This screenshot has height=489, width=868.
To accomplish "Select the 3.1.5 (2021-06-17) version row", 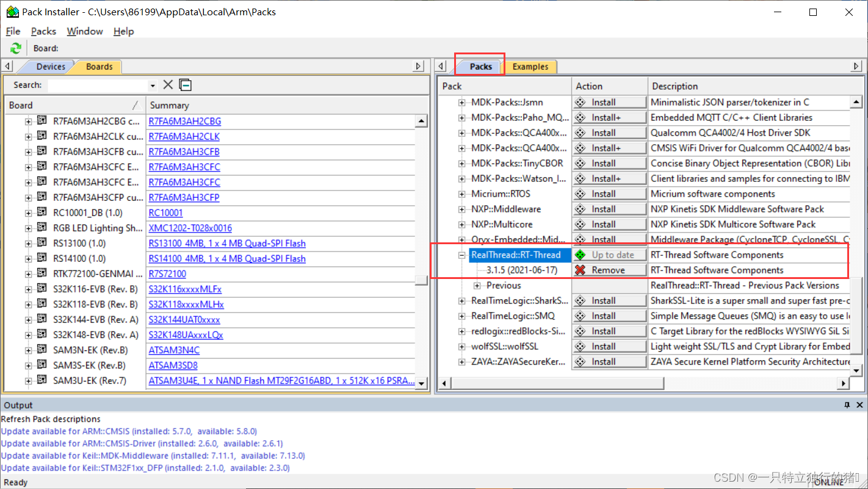I will (x=521, y=270).
